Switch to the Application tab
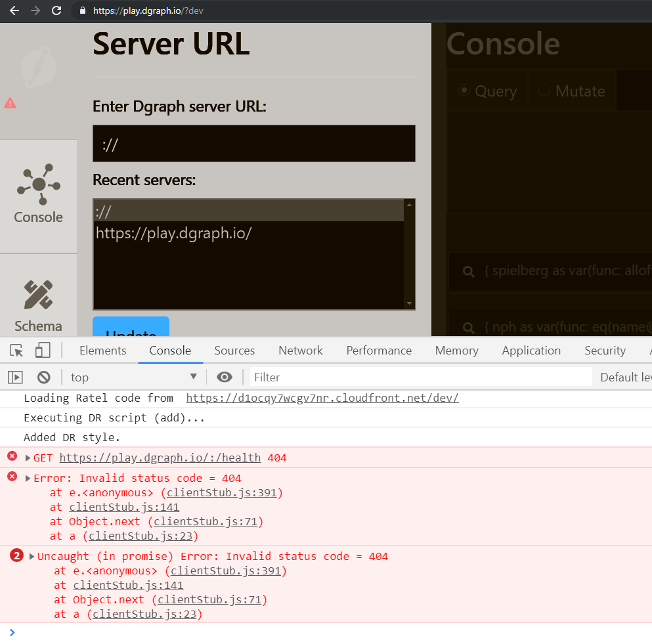Screen dimensions: 652x644 531,351
